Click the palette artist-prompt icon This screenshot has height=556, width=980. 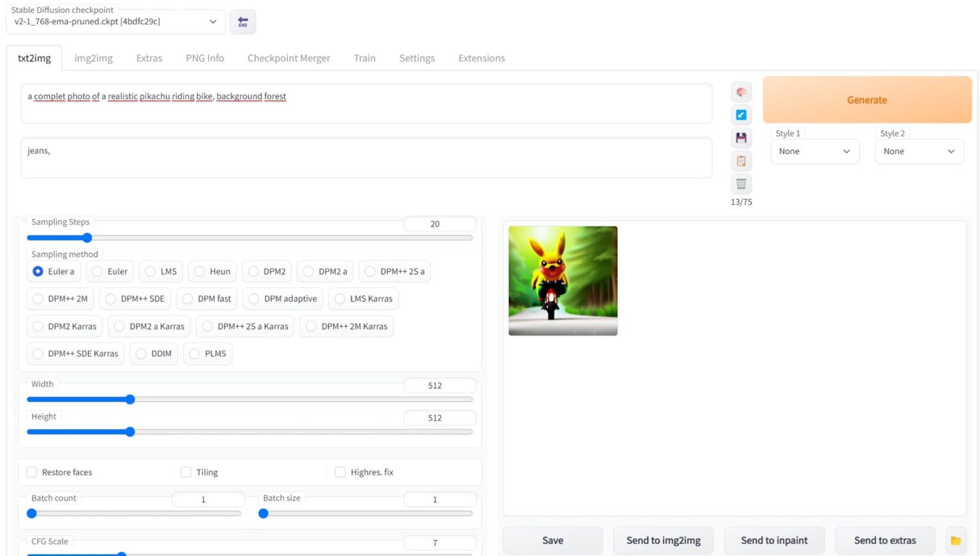pos(741,92)
